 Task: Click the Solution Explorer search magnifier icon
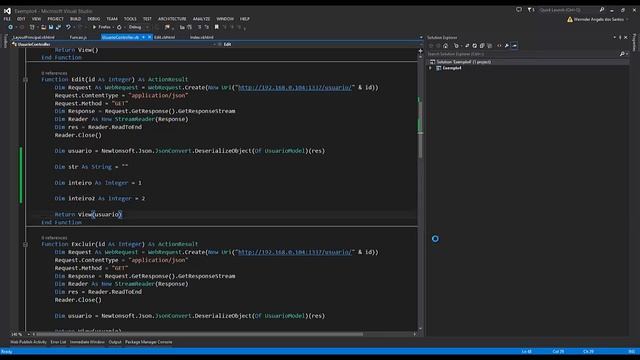pos(622,54)
